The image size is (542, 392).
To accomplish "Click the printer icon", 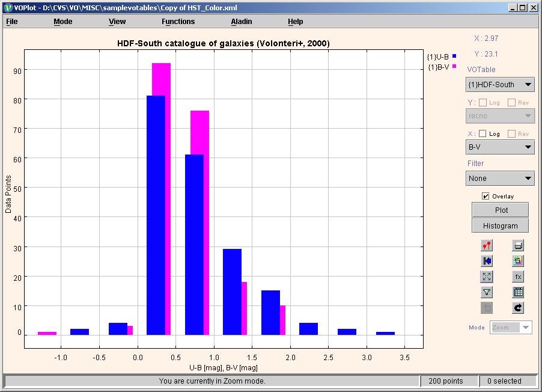I will click(x=518, y=245).
